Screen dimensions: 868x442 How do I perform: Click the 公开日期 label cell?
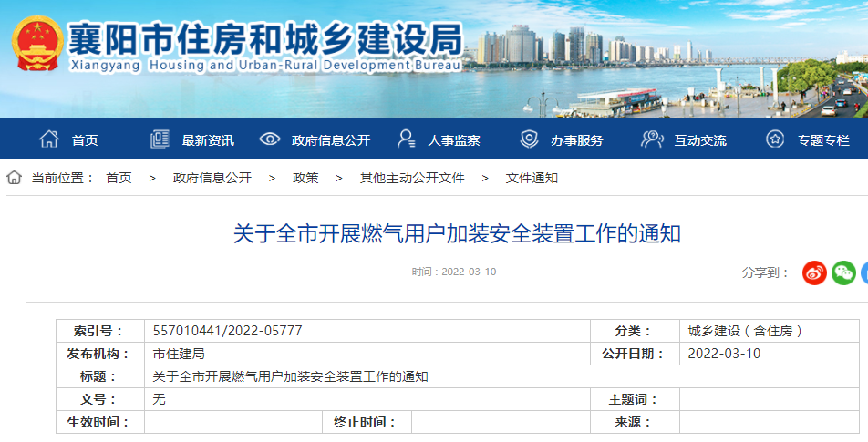pos(635,354)
